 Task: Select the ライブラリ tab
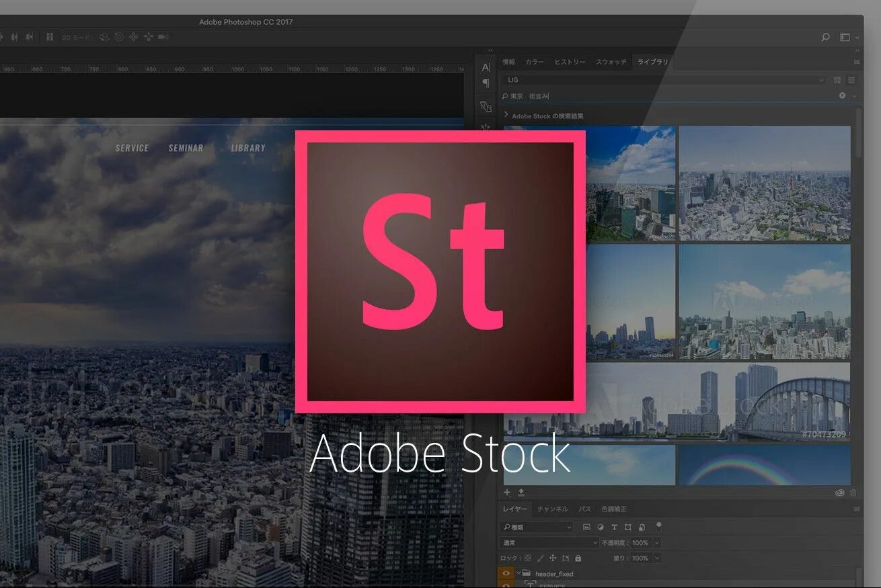click(653, 62)
